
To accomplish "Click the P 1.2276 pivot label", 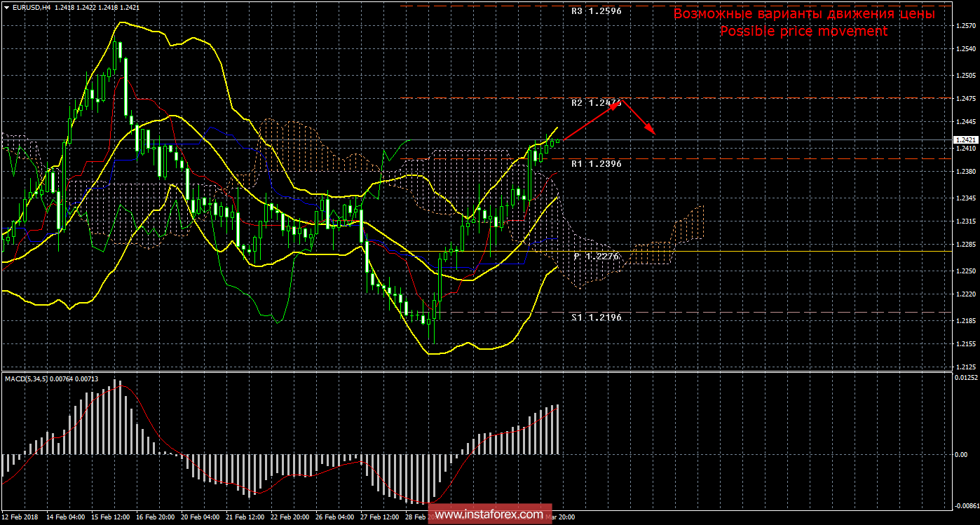I will point(596,257).
